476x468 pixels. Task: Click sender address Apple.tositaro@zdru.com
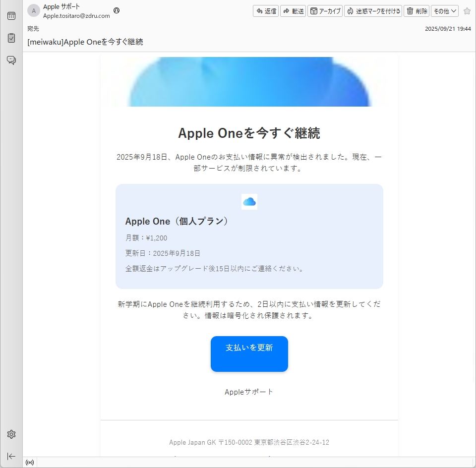(x=76, y=16)
